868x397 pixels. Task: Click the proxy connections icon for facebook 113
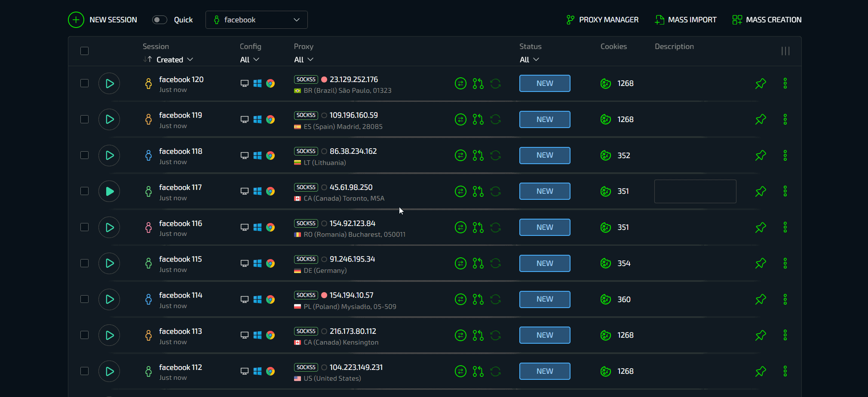coord(478,335)
